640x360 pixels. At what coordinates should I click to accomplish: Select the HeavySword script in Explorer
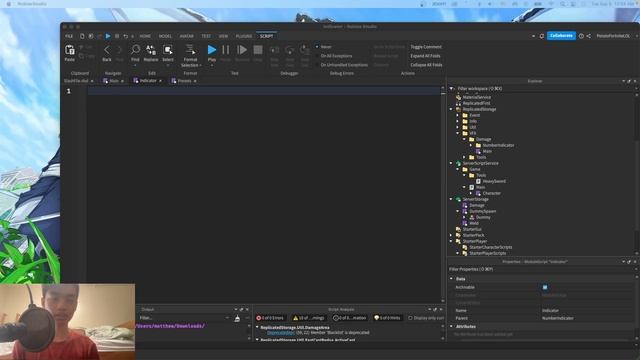coord(494,181)
